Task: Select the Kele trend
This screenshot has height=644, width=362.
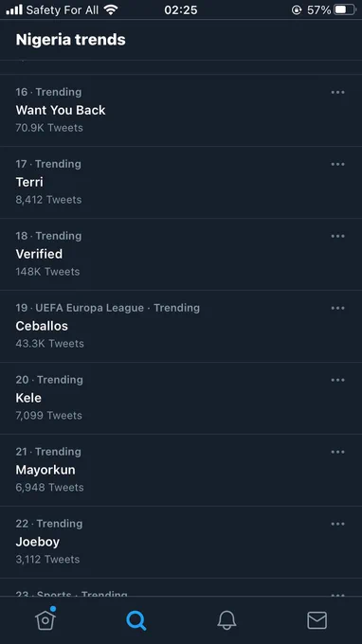Action: pos(181,398)
